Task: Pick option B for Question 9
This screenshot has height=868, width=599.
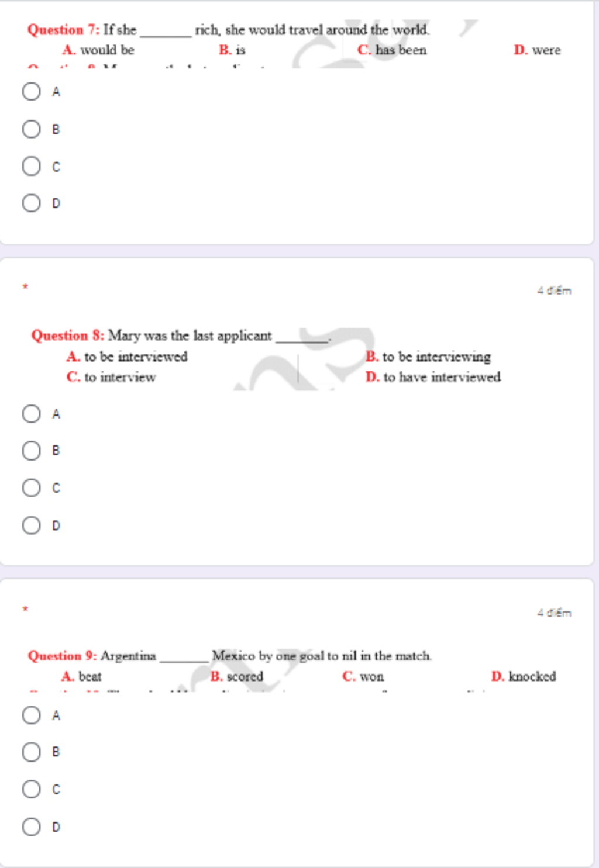Action: tap(32, 752)
